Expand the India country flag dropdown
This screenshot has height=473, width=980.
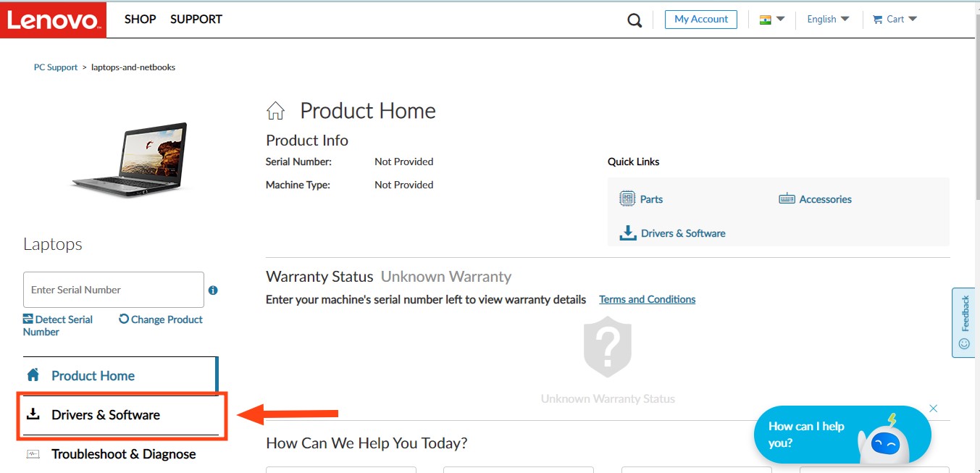tap(772, 20)
